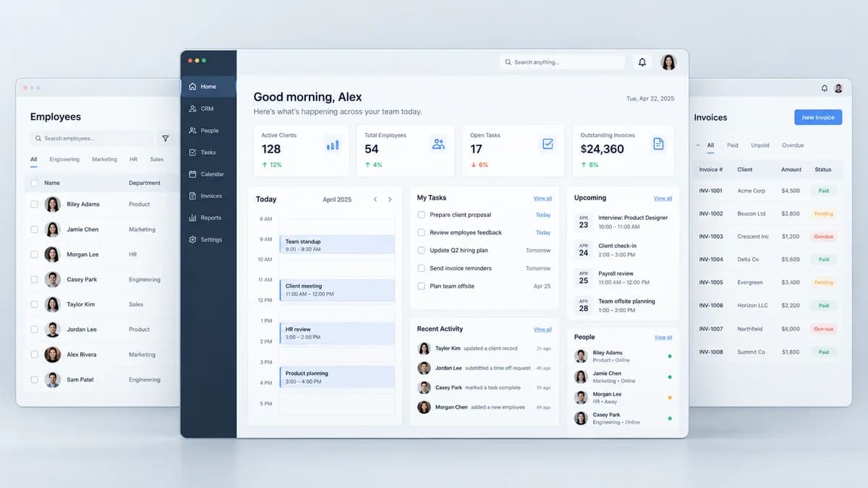Screen dimensions: 868x488
Task: Select the Engineering tab in Employees window
Action: (x=64, y=159)
